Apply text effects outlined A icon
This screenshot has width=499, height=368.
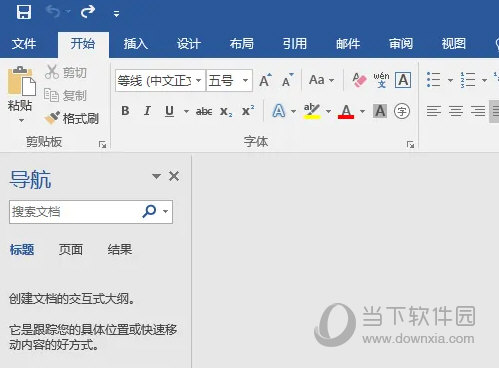pos(279,111)
